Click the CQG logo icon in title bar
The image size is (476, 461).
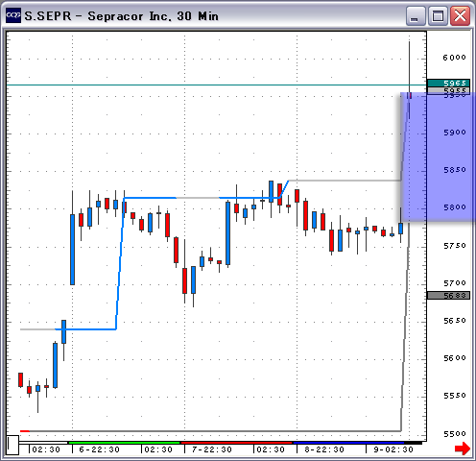point(13,15)
